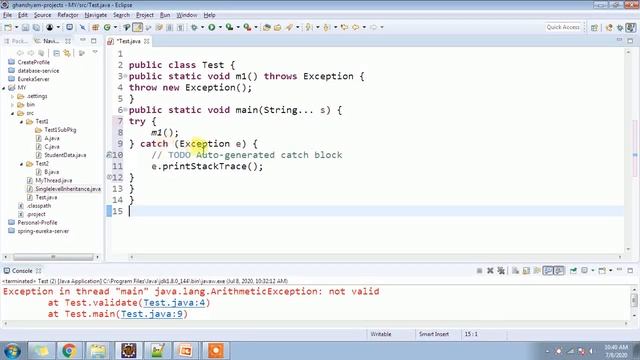Click the New Java Class icon

(x=107, y=27)
